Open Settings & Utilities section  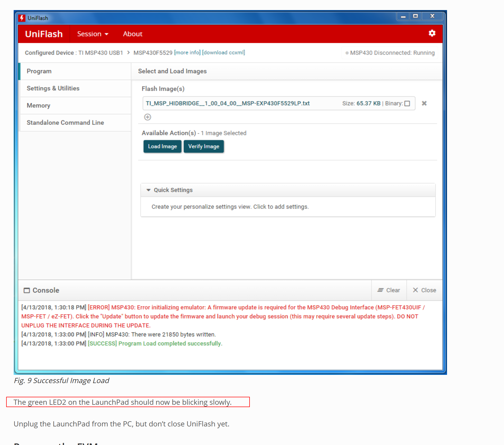pos(76,88)
